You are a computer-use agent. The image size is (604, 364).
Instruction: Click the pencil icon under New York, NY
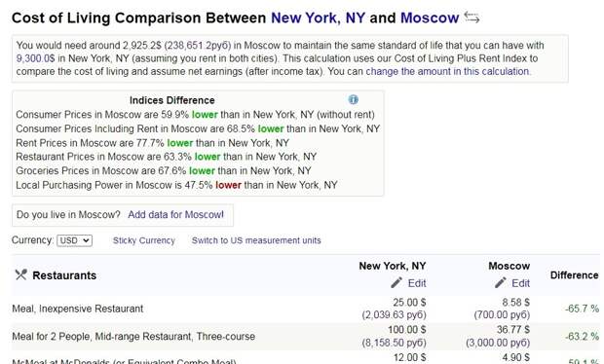click(x=396, y=283)
